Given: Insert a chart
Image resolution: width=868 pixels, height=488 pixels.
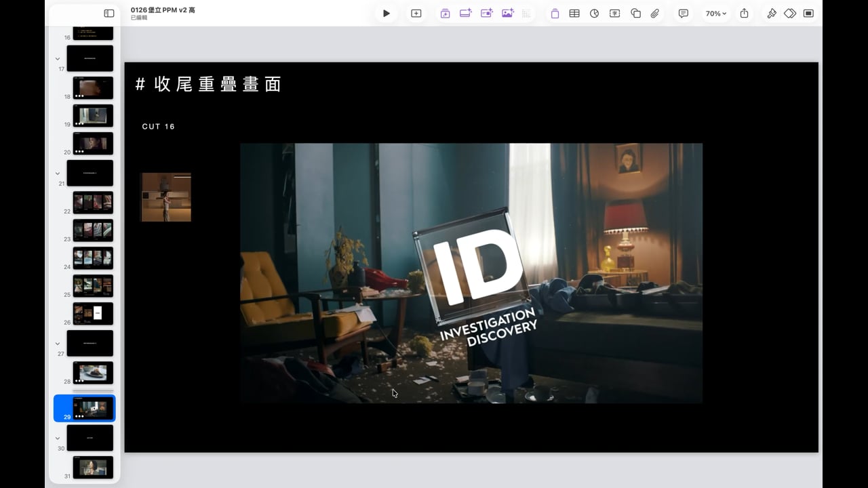Looking at the screenshot, I should (594, 14).
